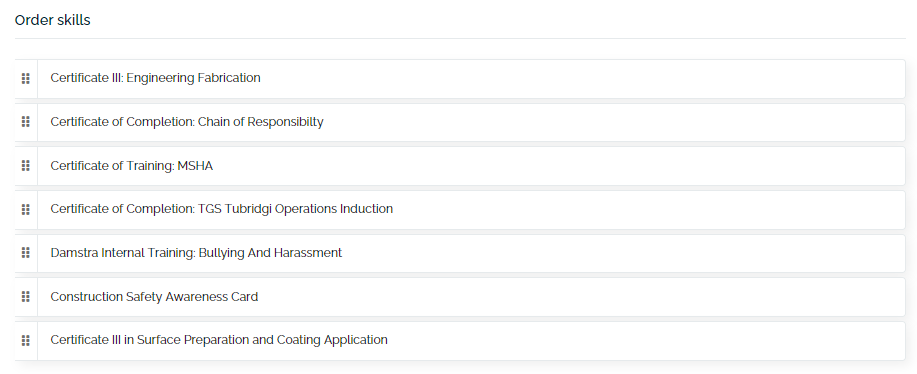917x374 pixels.
Task: Select Certificate III in Surface Preparation row
Action: 460,340
